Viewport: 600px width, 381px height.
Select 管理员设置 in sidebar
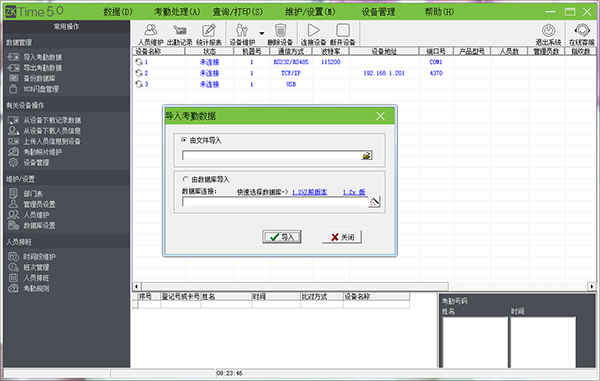32,204
